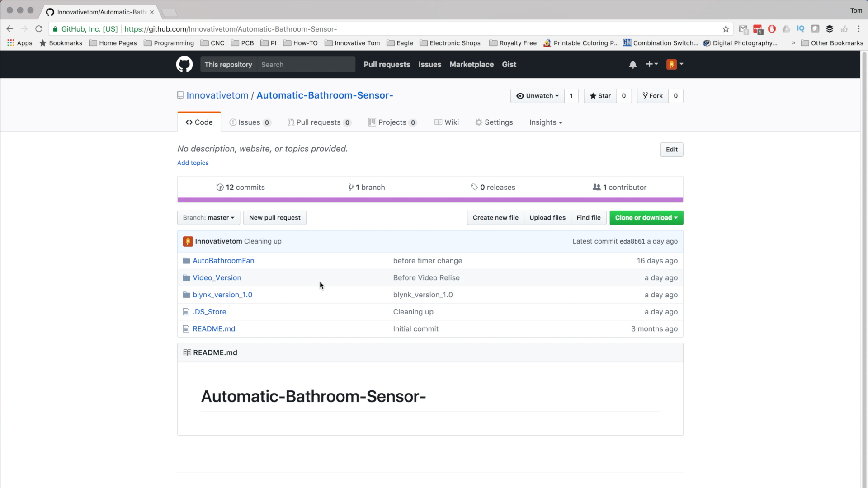This screenshot has height=488, width=868.
Task: Click the Apps grid shortcut
Action: click(19, 43)
